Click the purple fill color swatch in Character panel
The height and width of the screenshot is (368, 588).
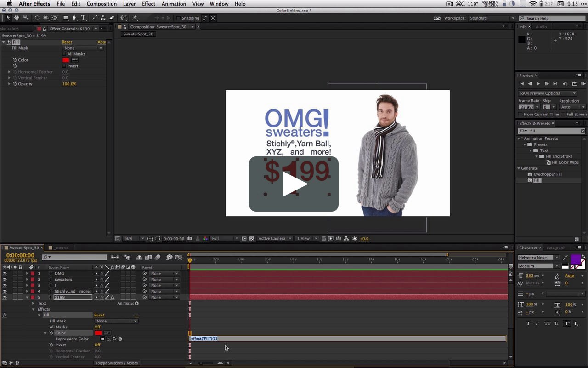(x=576, y=259)
